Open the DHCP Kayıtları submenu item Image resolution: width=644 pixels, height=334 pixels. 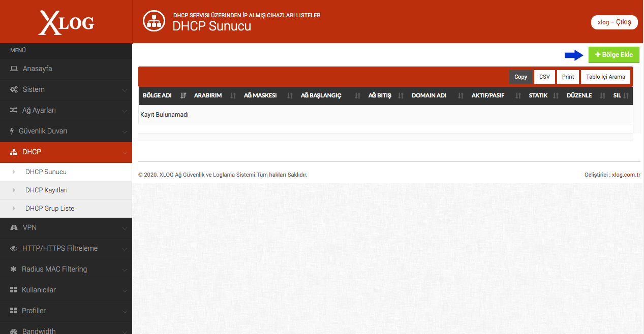tap(66, 190)
